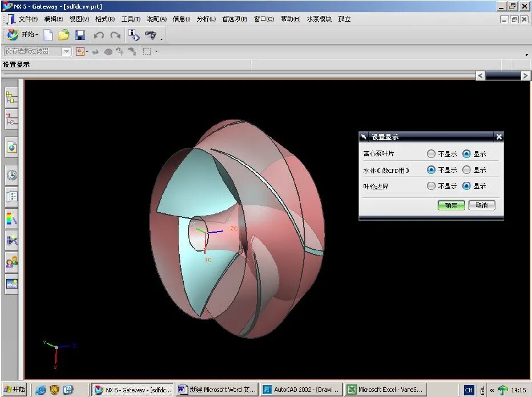Select 不显示 for 离心泵叶片
This screenshot has height=397, width=532.
pos(431,154)
